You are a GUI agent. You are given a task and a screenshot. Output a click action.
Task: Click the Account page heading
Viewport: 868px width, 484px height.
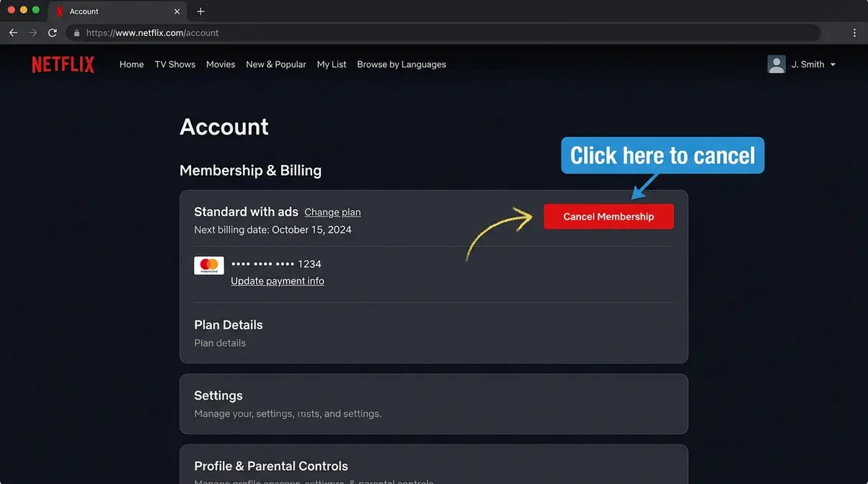pyautogui.click(x=224, y=127)
